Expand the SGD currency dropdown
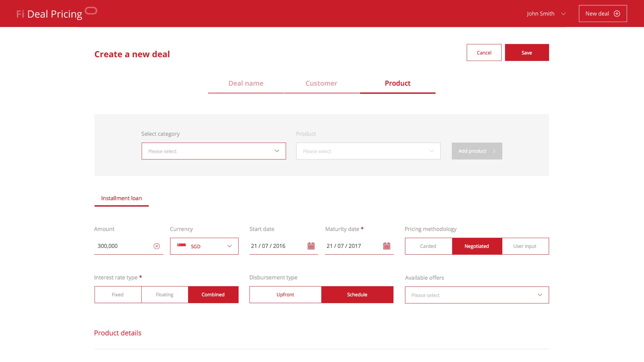This screenshot has height=362, width=644. point(204,246)
